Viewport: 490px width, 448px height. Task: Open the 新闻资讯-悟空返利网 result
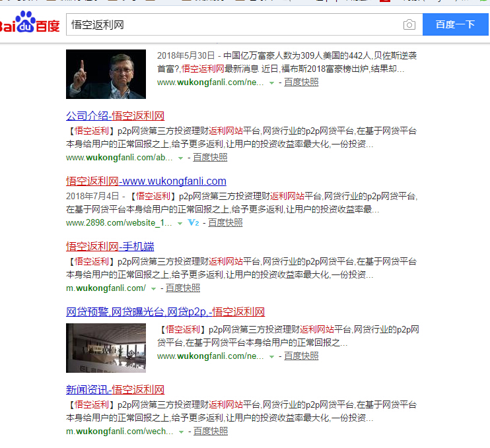pyautogui.click(x=115, y=390)
